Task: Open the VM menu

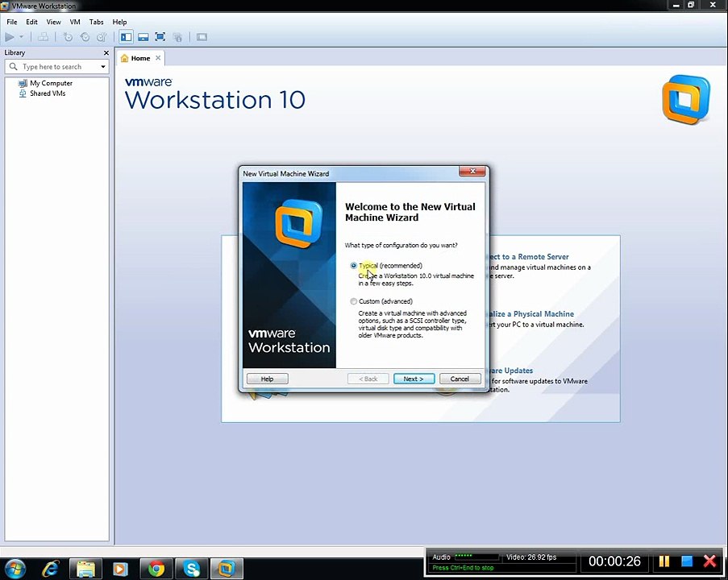Action: [75, 22]
